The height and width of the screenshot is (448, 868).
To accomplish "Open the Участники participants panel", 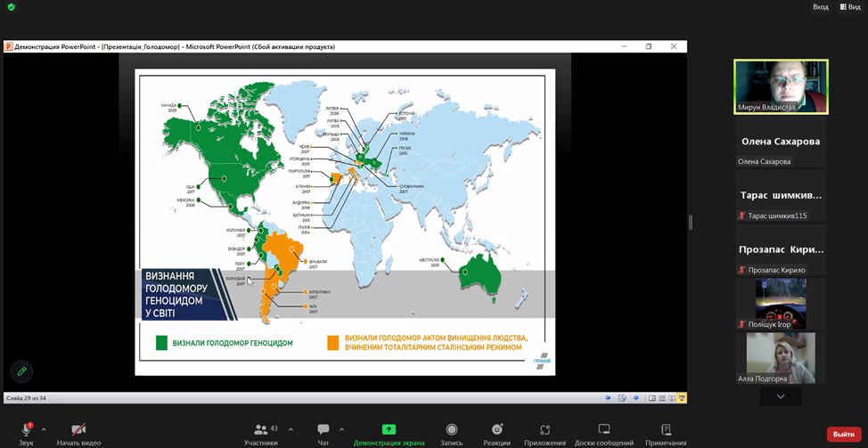I will [x=260, y=432].
